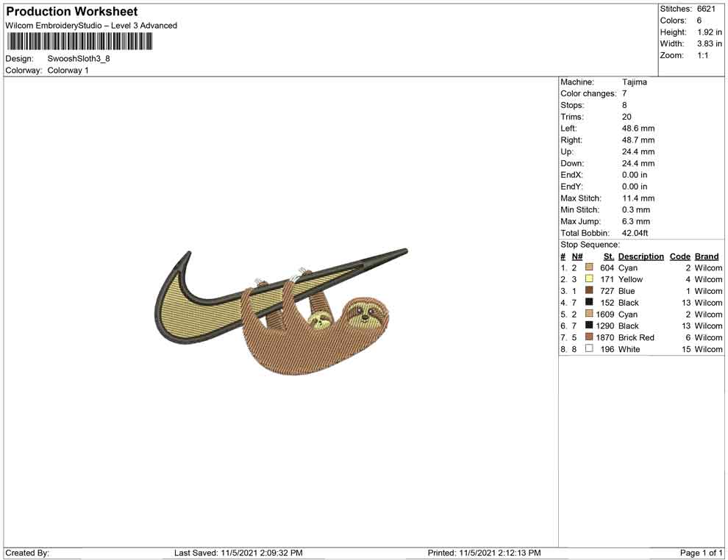Click the 'N#' column header
The height and width of the screenshot is (560, 728).
pyautogui.click(x=577, y=256)
